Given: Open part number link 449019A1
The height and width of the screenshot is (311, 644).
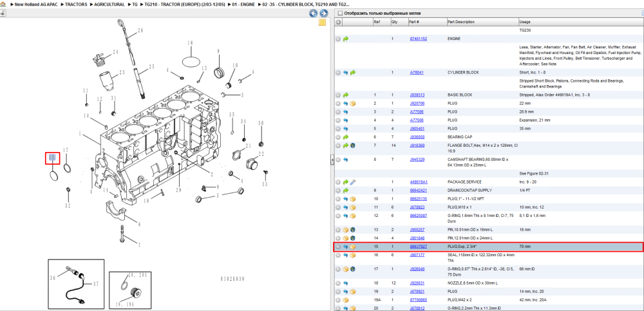Looking at the screenshot, I should pos(419,182).
